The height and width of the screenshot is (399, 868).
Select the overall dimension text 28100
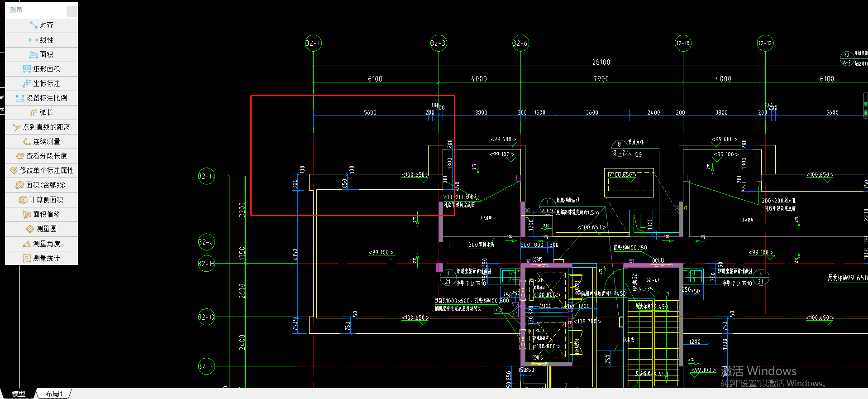tap(601, 62)
